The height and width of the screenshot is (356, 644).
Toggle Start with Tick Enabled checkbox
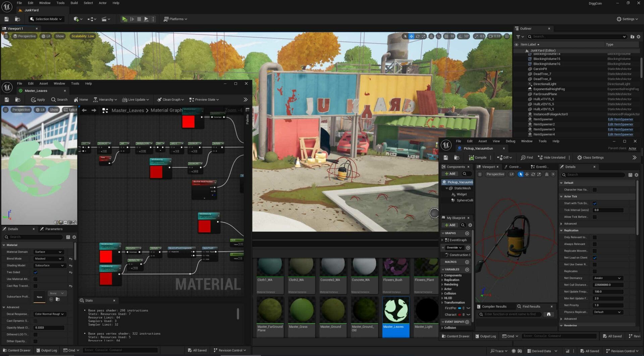(x=594, y=203)
